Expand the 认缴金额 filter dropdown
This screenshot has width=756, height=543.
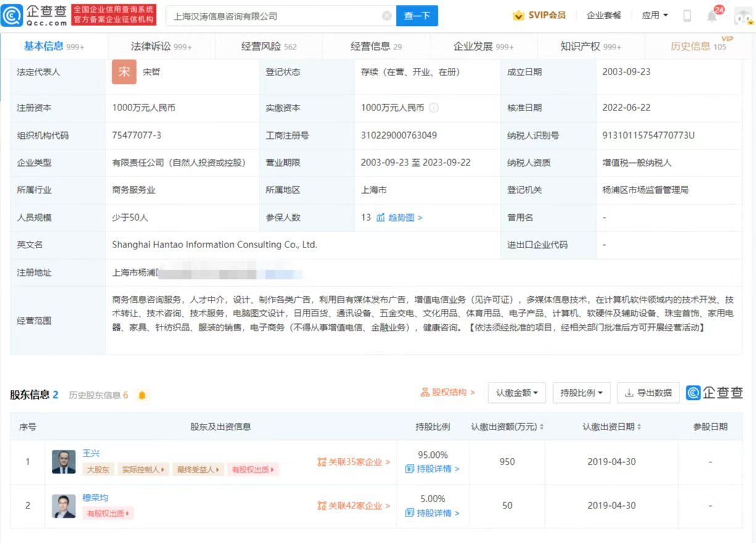(x=517, y=393)
